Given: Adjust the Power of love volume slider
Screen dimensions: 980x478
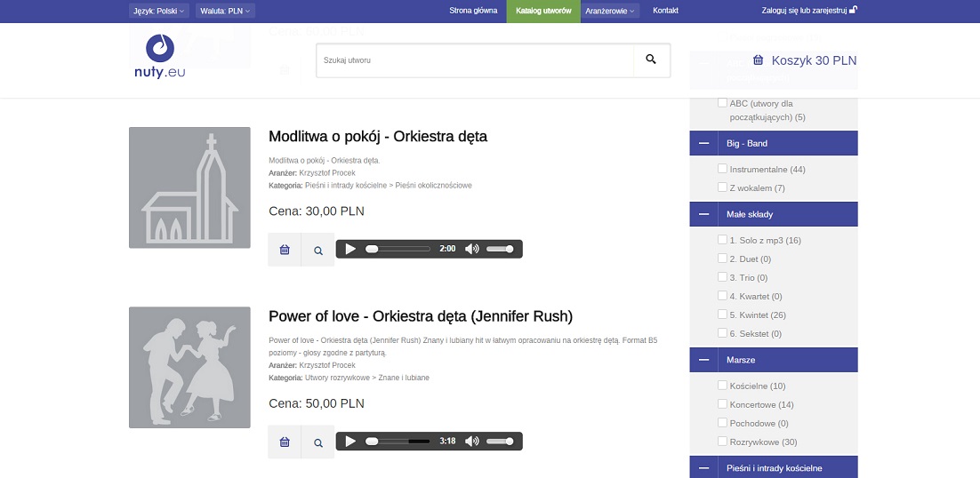Looking at the screenshot, I should coord(501,441).
